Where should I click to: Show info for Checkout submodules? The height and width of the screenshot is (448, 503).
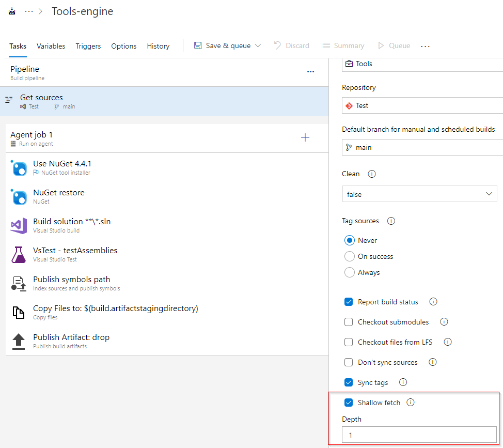pyautogui.click(x=444, y=322)
